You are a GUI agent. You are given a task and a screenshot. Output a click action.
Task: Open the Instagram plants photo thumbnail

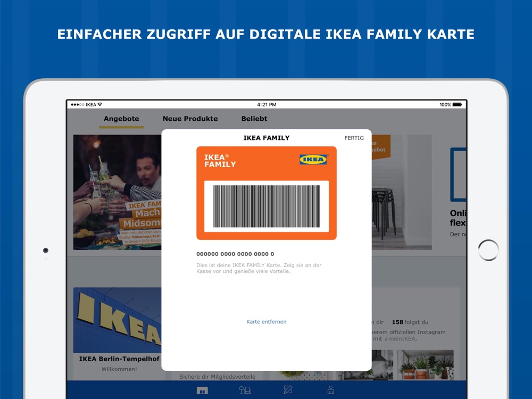coord(426,365)
